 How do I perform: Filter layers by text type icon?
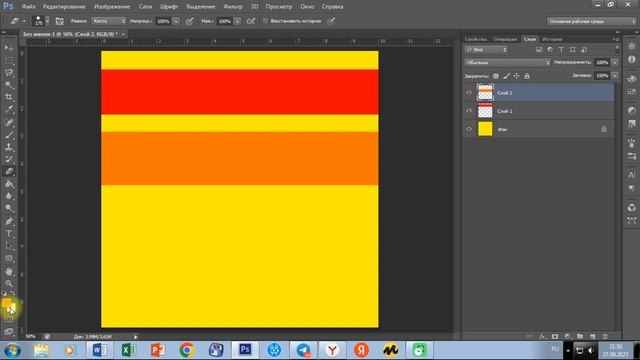coord(561,49)
